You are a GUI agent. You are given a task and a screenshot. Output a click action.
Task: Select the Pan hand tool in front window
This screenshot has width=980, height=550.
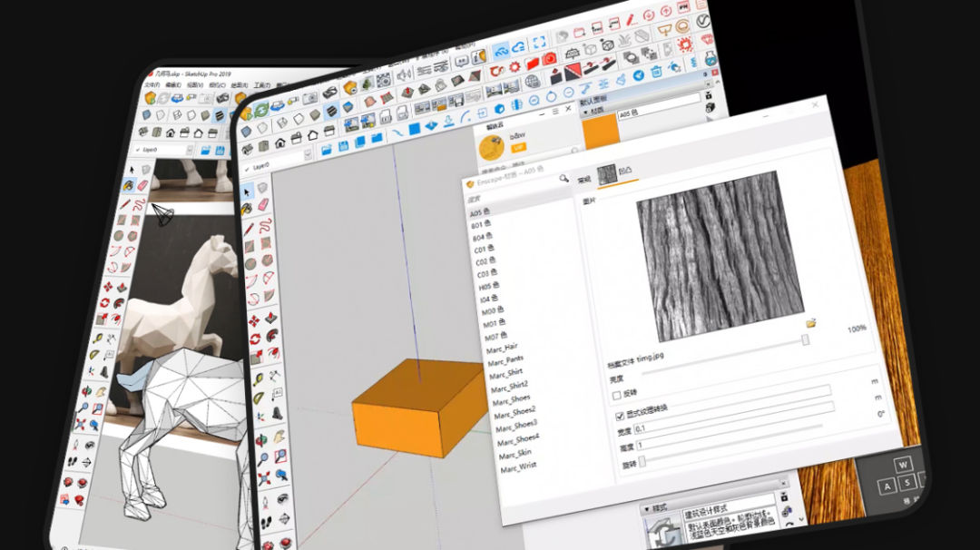point(279,436)
